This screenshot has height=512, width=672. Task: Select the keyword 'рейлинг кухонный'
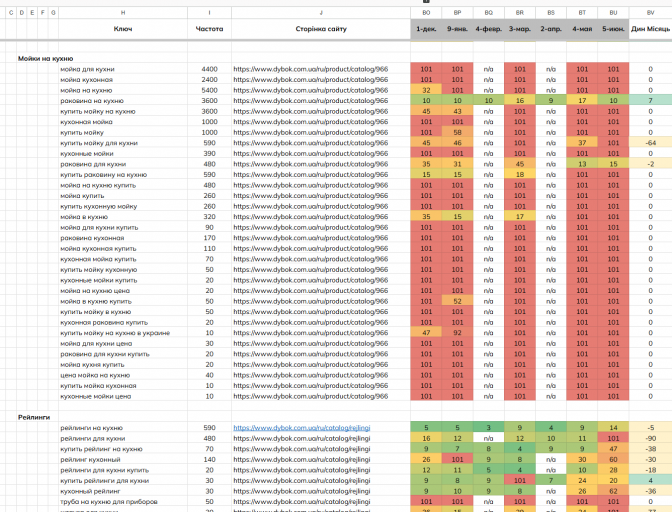coord(90,459)
